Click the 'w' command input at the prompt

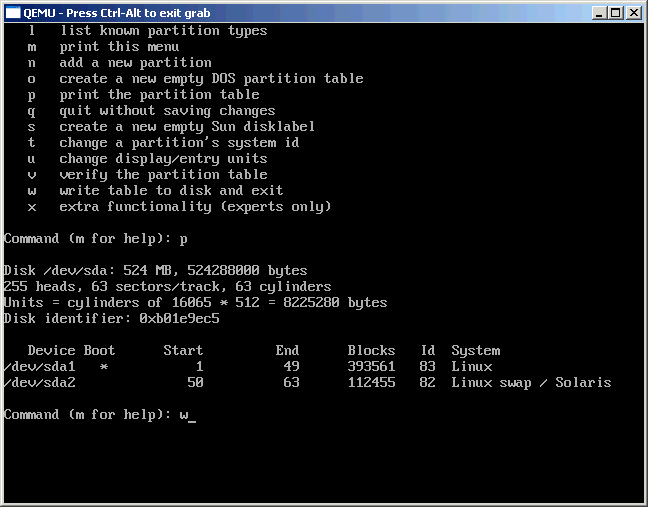pyautogui.click(x=184, y=415)
